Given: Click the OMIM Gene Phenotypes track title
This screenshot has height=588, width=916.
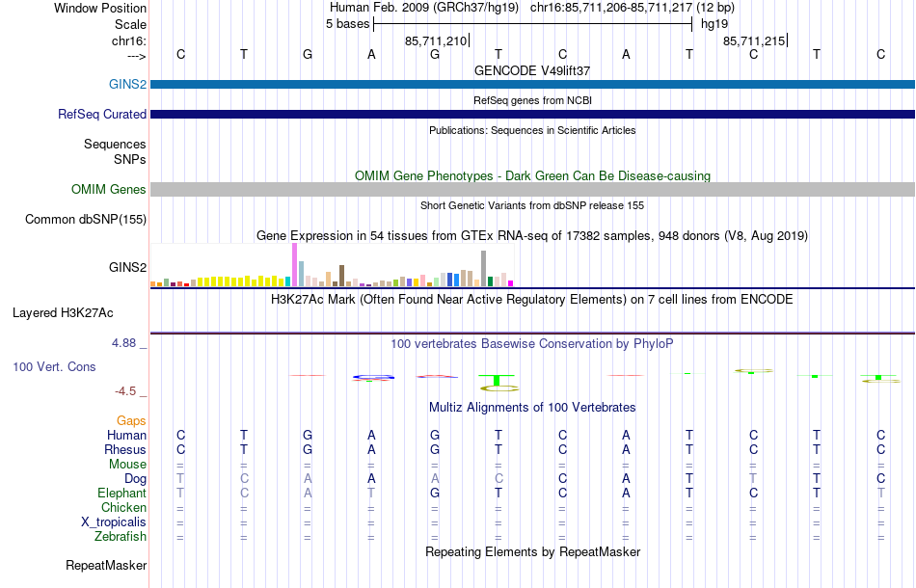Looking at the screenshot, I should (x=532, y=175).
